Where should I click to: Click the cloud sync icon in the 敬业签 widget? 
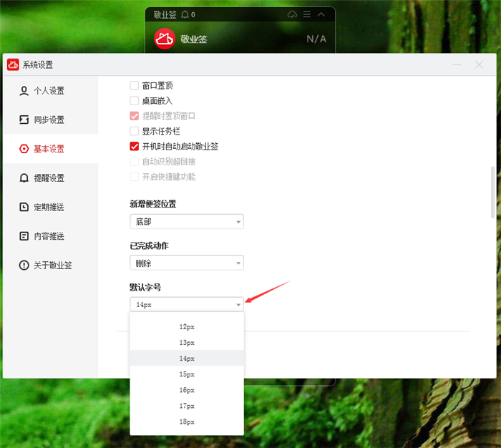point(292,14)
